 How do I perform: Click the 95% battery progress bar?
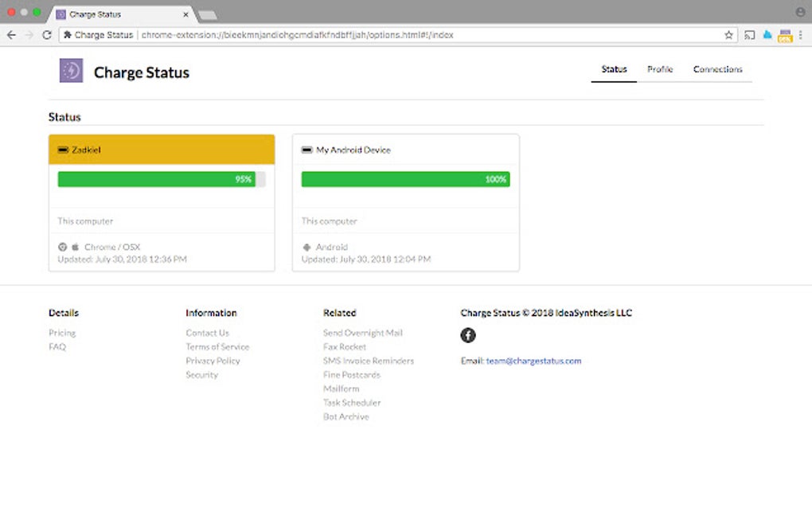click(162, 179)
